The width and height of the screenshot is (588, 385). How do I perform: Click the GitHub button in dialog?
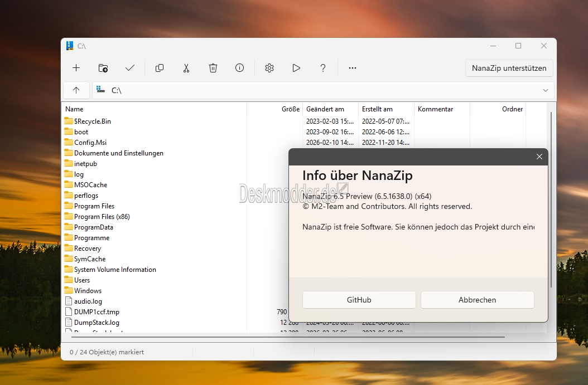pyautogui.click(x=359, y=300)
